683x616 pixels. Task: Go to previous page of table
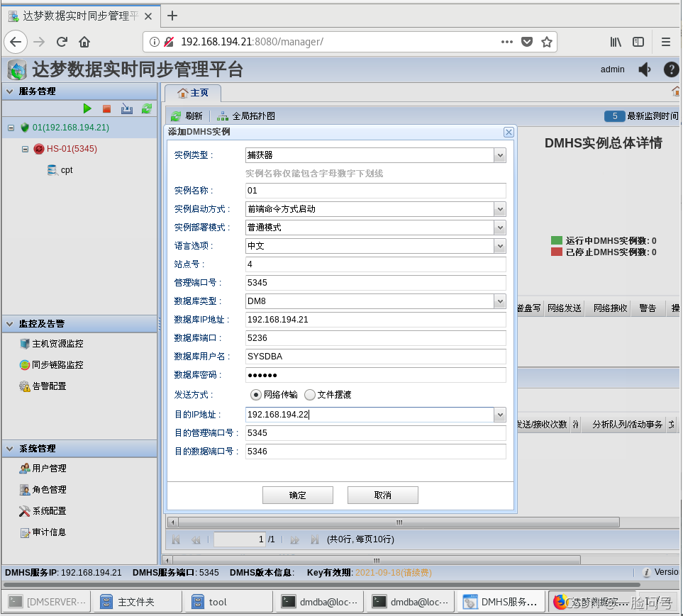196,540
